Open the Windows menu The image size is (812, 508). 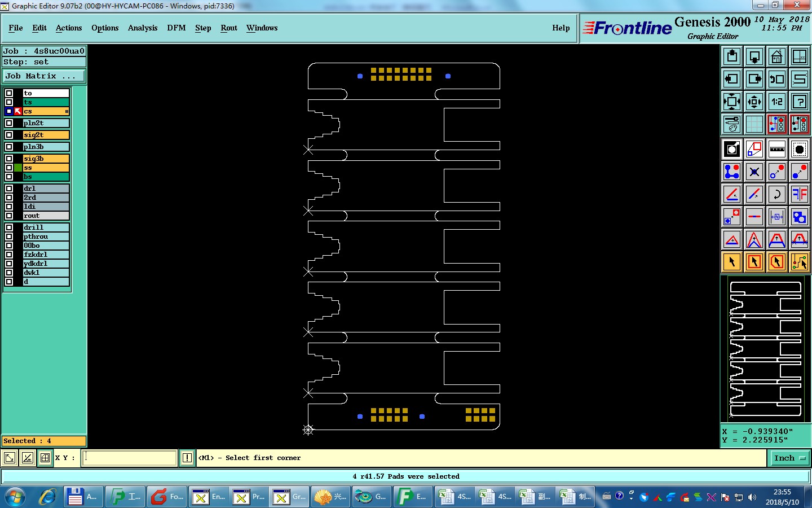262,28
